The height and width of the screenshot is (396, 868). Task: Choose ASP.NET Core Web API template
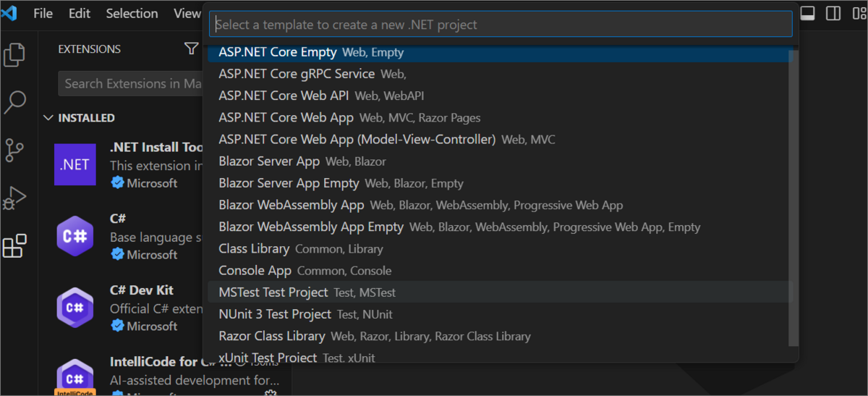point(284,96)
